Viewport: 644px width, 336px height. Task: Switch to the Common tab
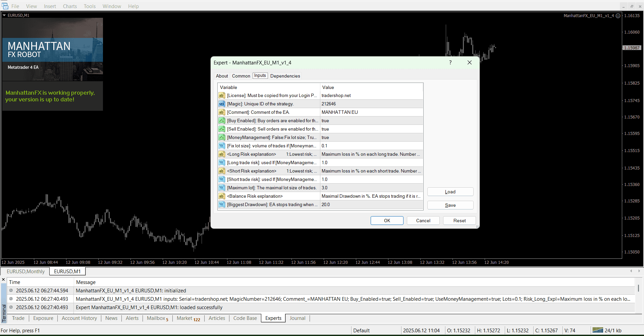(x=241, y=76)
